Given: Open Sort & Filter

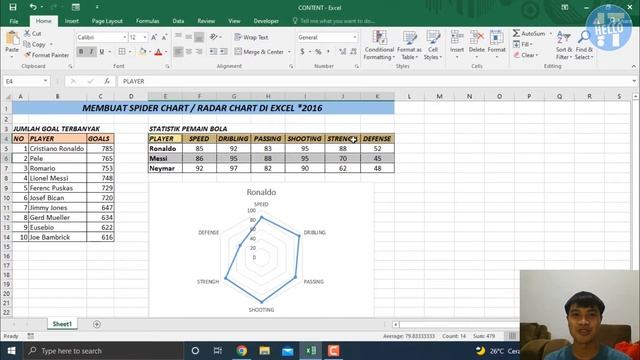Looking at the screenshot, I should (x=564, y=45).
